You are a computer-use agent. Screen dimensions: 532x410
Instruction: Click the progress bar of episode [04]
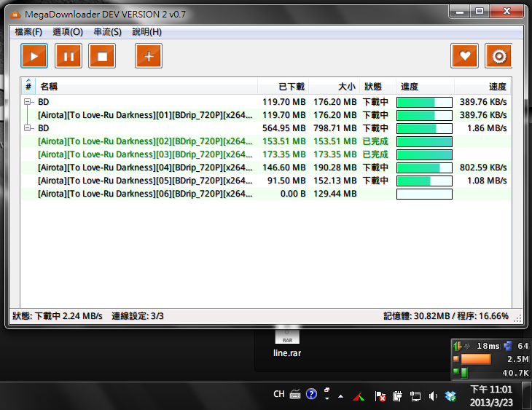424,168
